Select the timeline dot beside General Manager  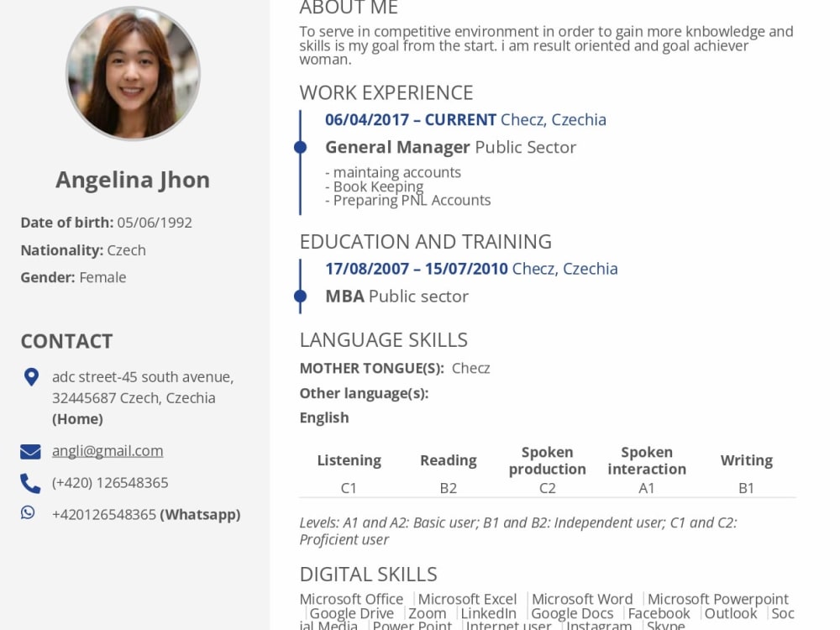pyautogui.click(x=301, y=146)
